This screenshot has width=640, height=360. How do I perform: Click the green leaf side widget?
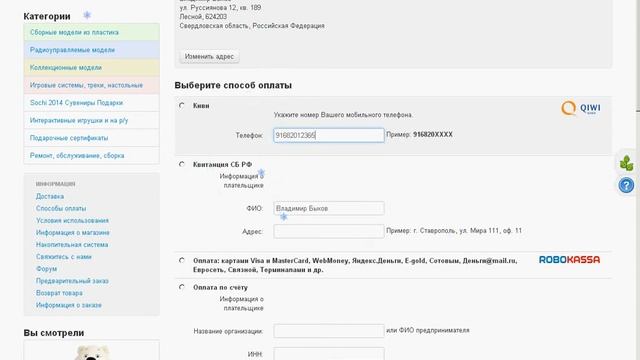click(x=626, y=163)
